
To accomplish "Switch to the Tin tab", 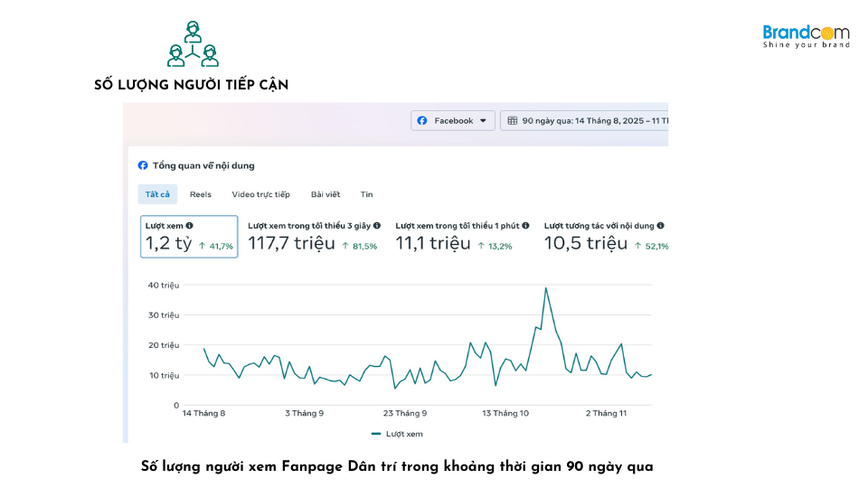I will [366, 194].
